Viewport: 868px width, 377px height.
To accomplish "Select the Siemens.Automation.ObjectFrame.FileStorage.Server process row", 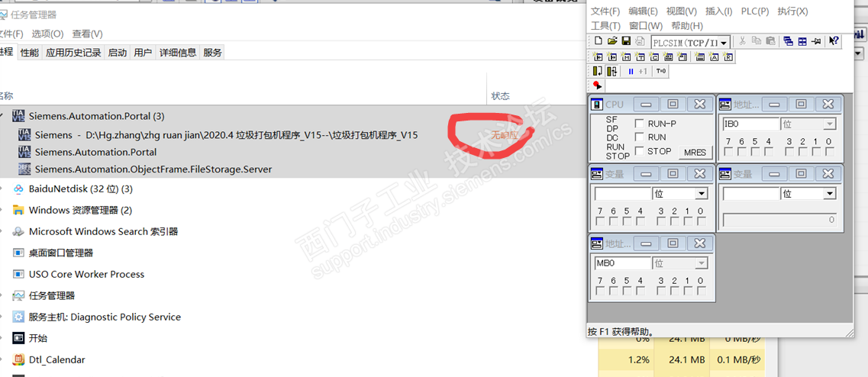I will click(293, 169).
